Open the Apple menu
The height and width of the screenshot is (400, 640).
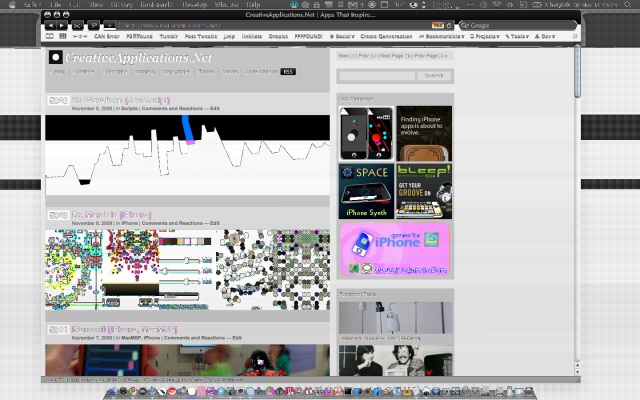pos(12,4)
